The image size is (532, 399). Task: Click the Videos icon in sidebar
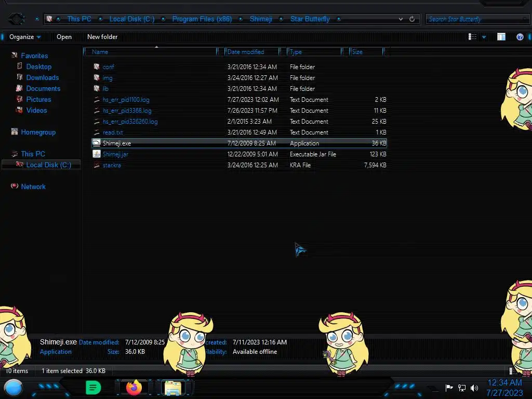tap(19, 110)
